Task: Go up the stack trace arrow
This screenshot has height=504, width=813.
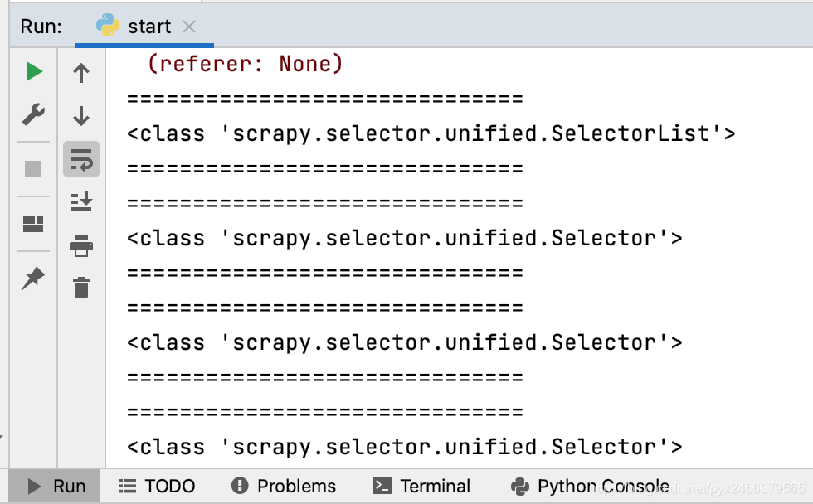Action: pos(81,73)
